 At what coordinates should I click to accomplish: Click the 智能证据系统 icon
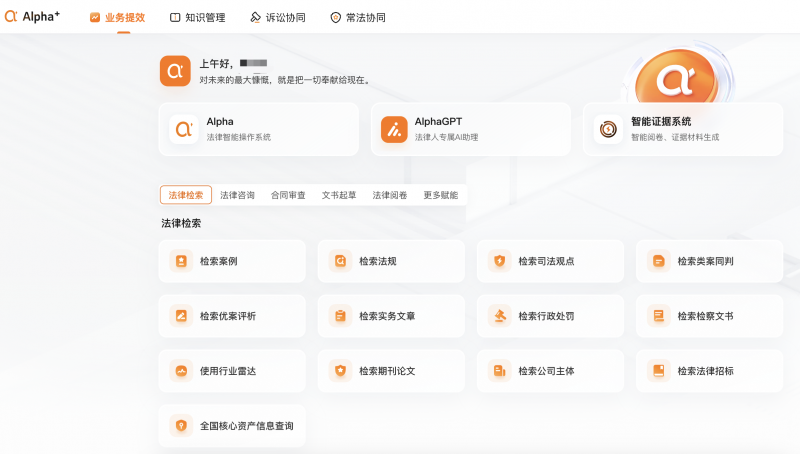606,130
